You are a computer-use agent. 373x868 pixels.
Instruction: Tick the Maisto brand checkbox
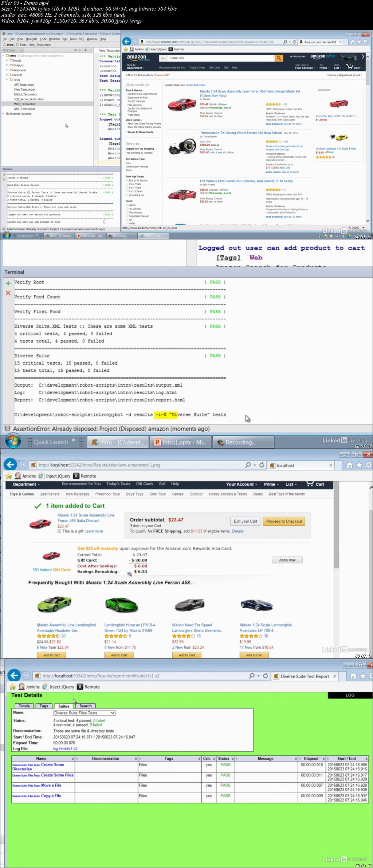coord(127,205)
